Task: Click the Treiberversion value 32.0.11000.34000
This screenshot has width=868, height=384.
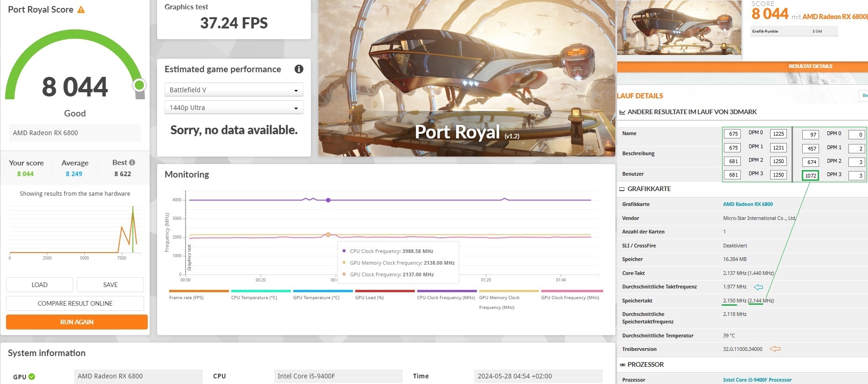Action: (743, 349)
